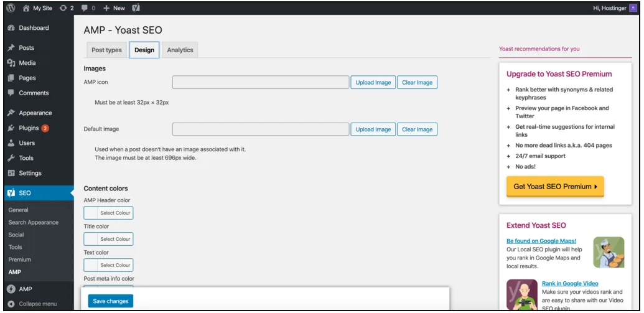Click the Video SEO cameraman thumbnail
Viewport: 644px width, 313px height.
pos(522,294)
